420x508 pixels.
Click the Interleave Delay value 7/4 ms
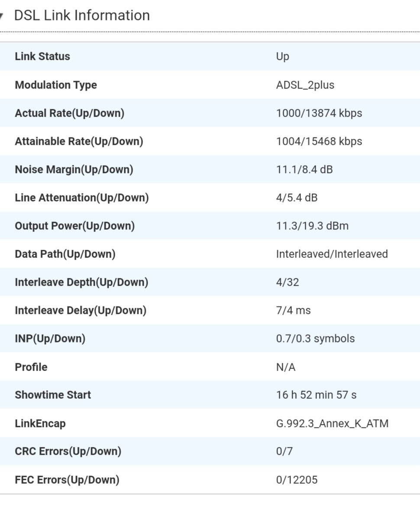[x=293, y=310]
